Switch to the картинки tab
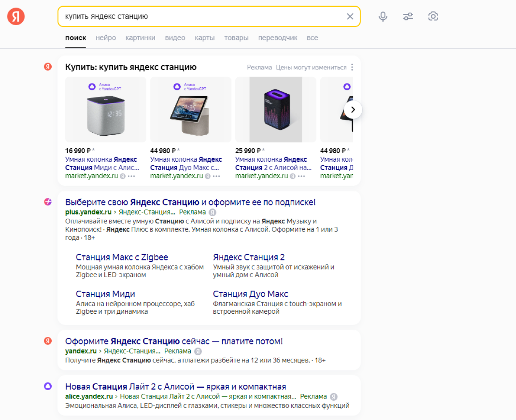 point(140,38)
